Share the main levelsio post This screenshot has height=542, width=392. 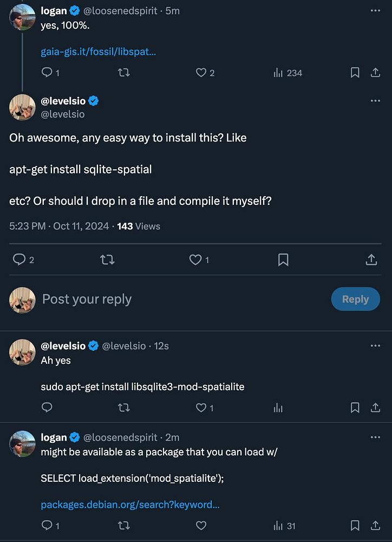(x=371, y=260)
